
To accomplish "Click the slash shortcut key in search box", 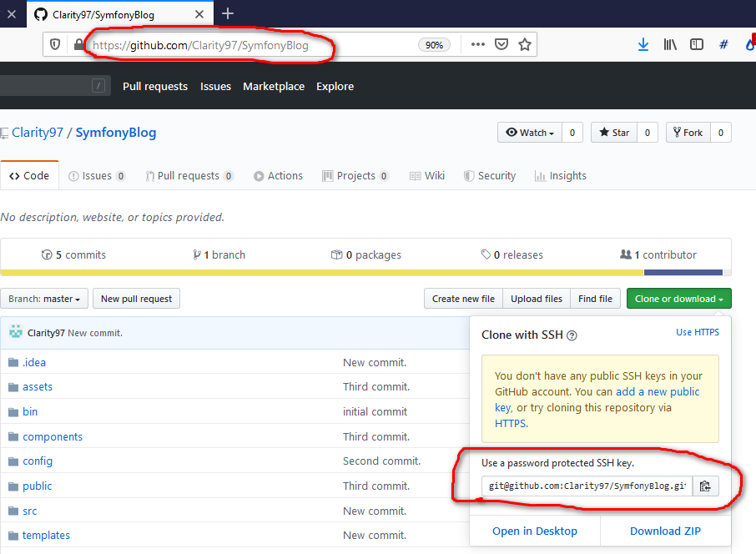I will pos(98,86).
